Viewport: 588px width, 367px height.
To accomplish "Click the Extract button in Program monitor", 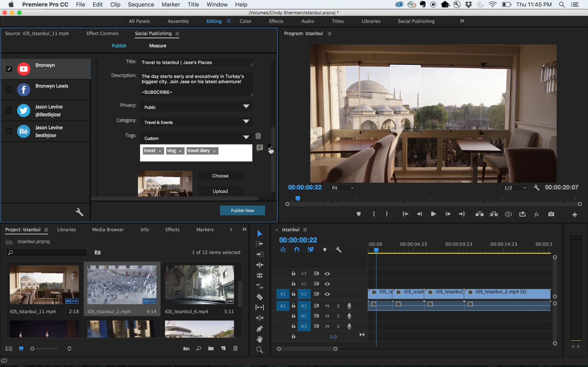I will click(494, 214).
